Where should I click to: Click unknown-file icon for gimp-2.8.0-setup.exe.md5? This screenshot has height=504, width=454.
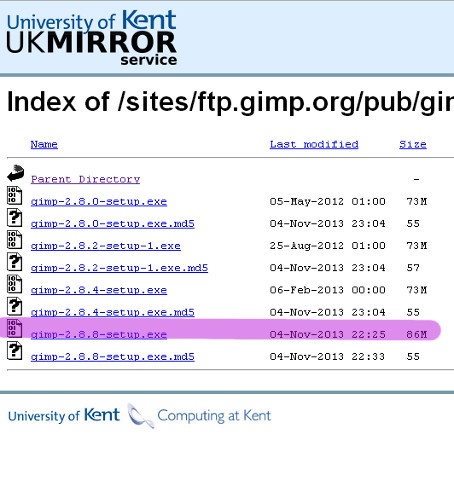[14, 218]
